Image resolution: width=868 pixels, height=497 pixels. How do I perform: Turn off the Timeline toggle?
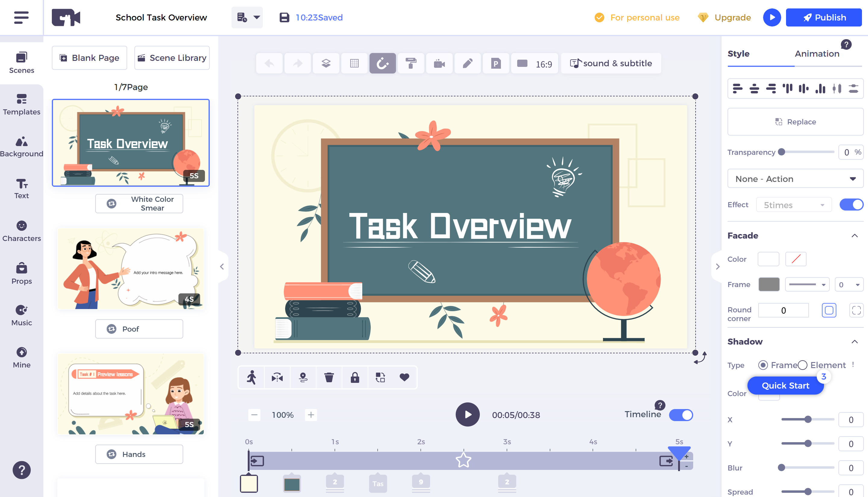tap(681, 415)
